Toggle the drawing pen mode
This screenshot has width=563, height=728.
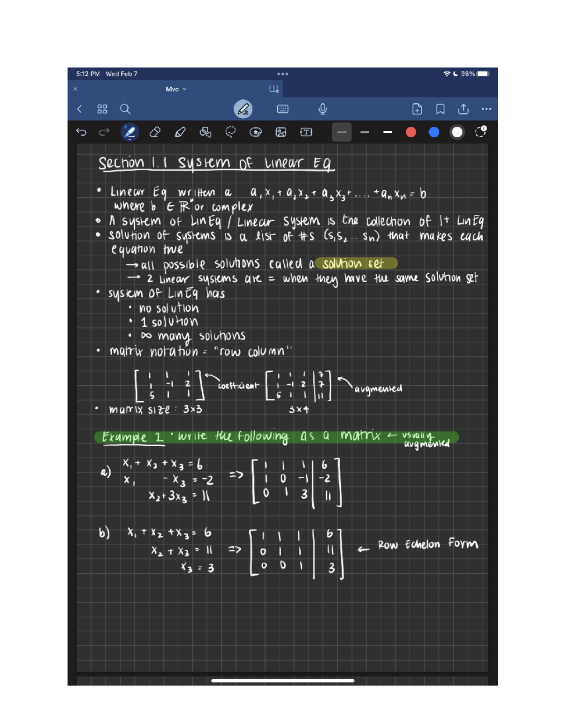tap(243, 109)
